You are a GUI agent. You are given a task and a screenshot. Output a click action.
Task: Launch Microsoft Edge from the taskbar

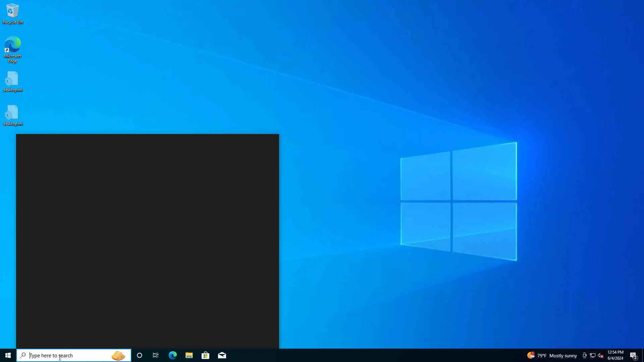coord(172,355)
